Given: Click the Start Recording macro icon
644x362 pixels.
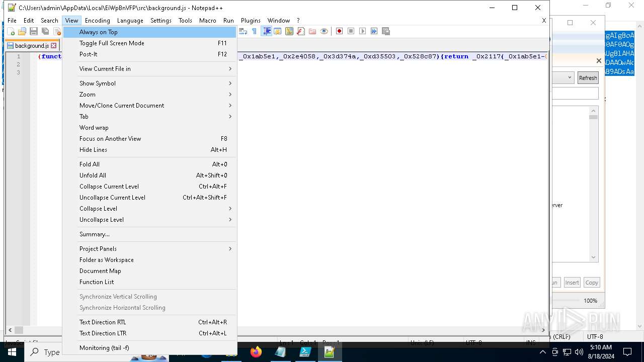Looking at the screenshot, I should click(340, 31).
